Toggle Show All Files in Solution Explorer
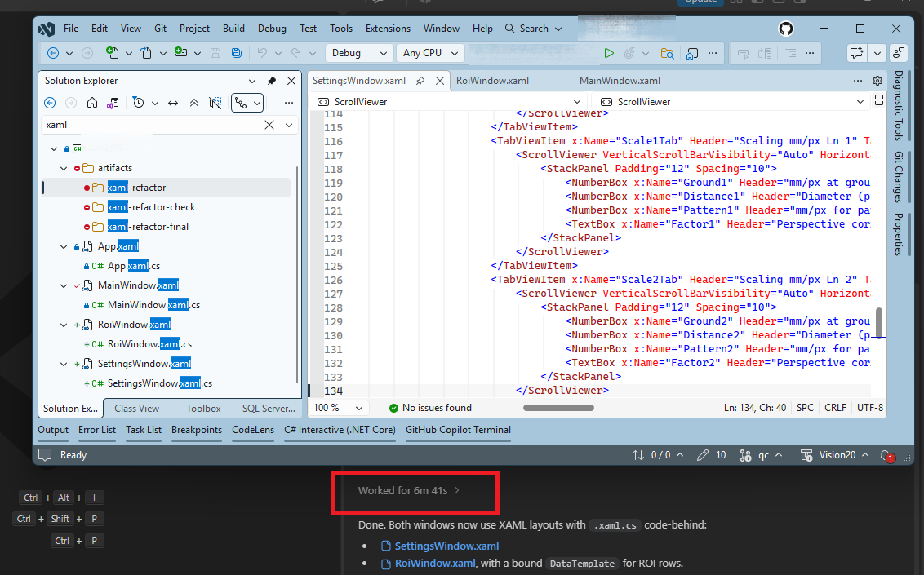This screenshot has height=575, width=924. click(215, 103)
